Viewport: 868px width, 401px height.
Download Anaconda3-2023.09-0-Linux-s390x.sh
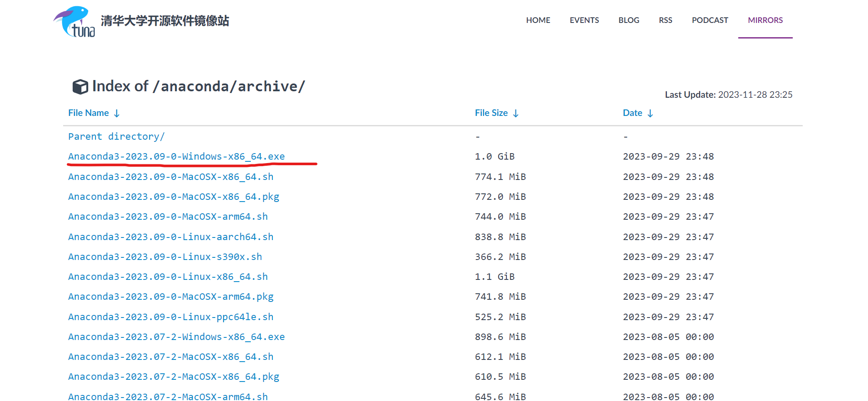[x=165, y=257]
